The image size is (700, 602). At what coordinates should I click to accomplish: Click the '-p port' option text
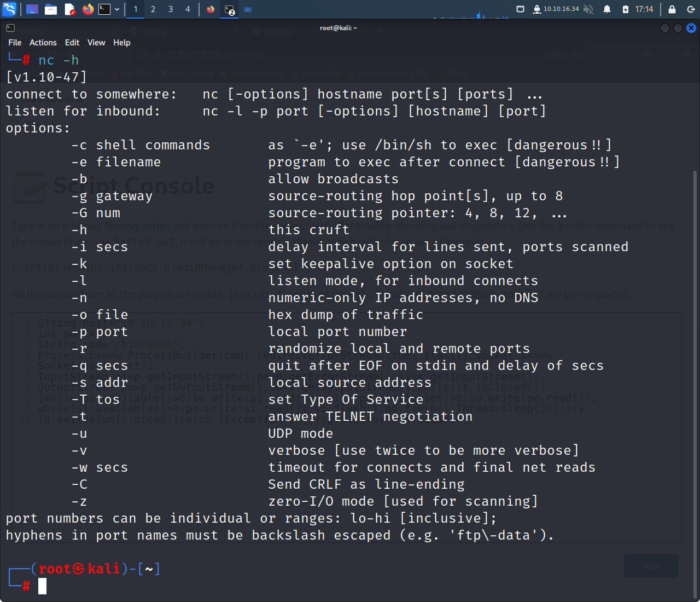point(100,332)
